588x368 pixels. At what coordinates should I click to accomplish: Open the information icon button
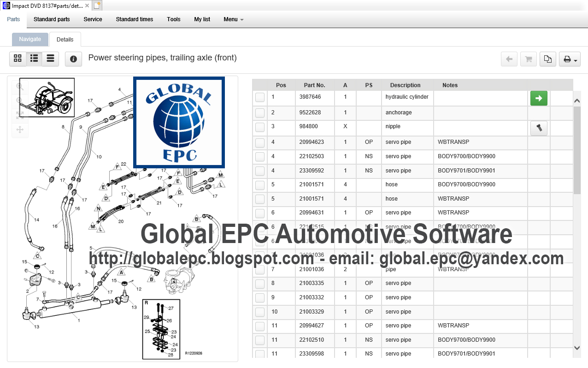coord(73,59)
